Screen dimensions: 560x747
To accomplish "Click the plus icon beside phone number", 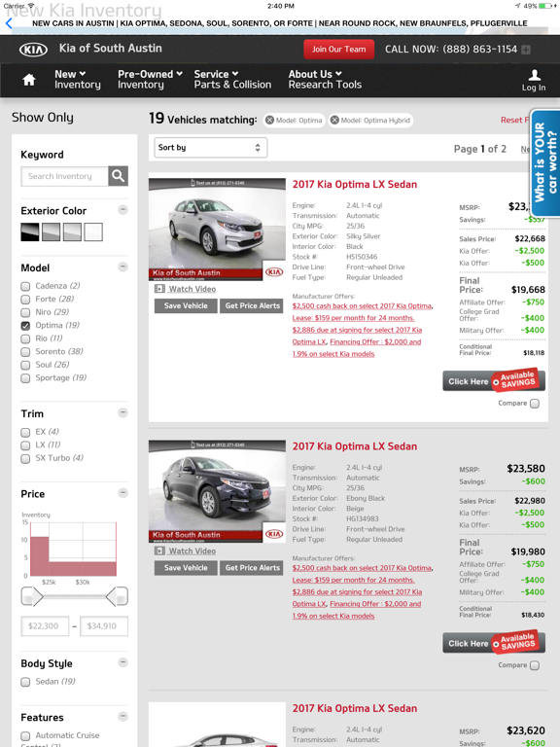I will pos(526,50).
